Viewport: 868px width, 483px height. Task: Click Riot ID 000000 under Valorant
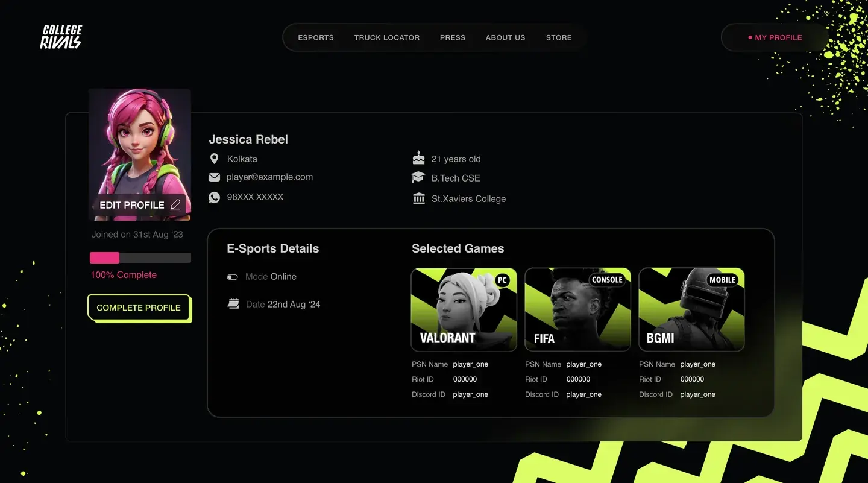465,379
